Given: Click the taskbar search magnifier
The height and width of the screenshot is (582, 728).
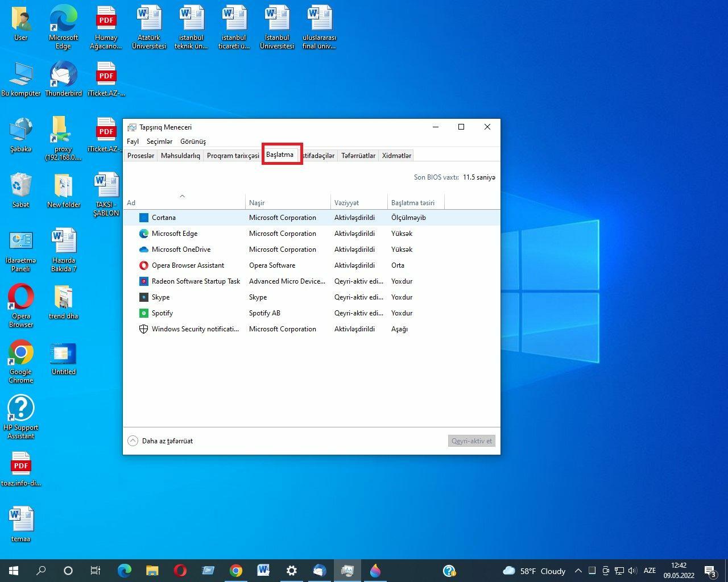Looking at the screenshot, I should [x=41, y=571].
